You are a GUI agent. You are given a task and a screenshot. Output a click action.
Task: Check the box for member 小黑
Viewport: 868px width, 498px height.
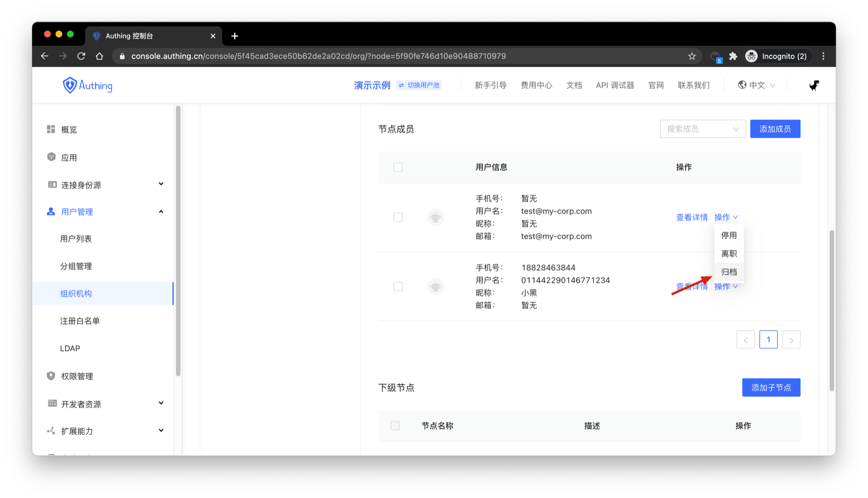(398, 286)
